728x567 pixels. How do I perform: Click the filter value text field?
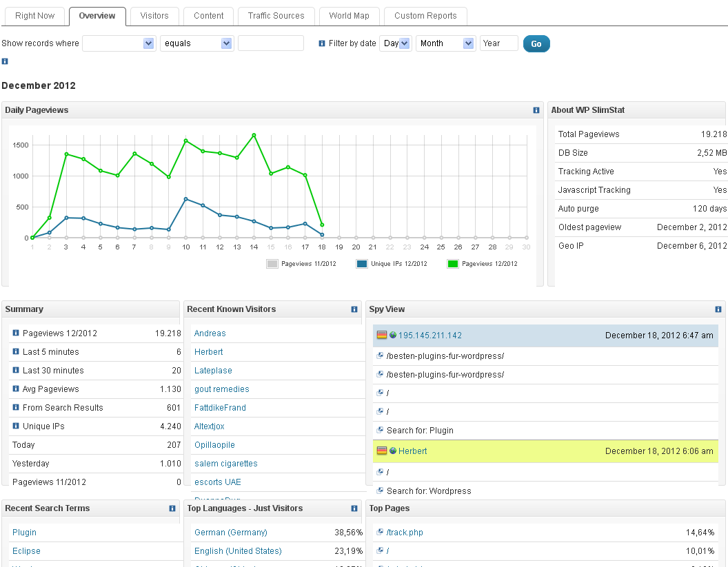(271, 43)
